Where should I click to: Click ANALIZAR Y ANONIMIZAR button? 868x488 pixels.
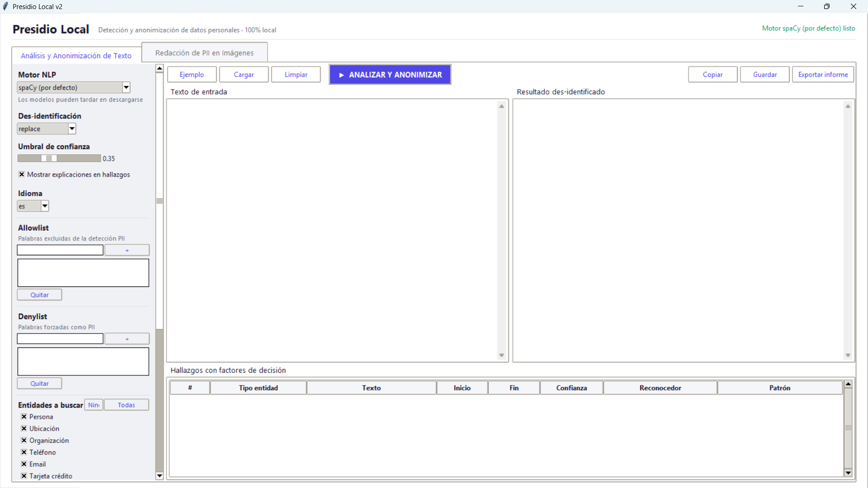pyautogui.click(x=390, y=75)
